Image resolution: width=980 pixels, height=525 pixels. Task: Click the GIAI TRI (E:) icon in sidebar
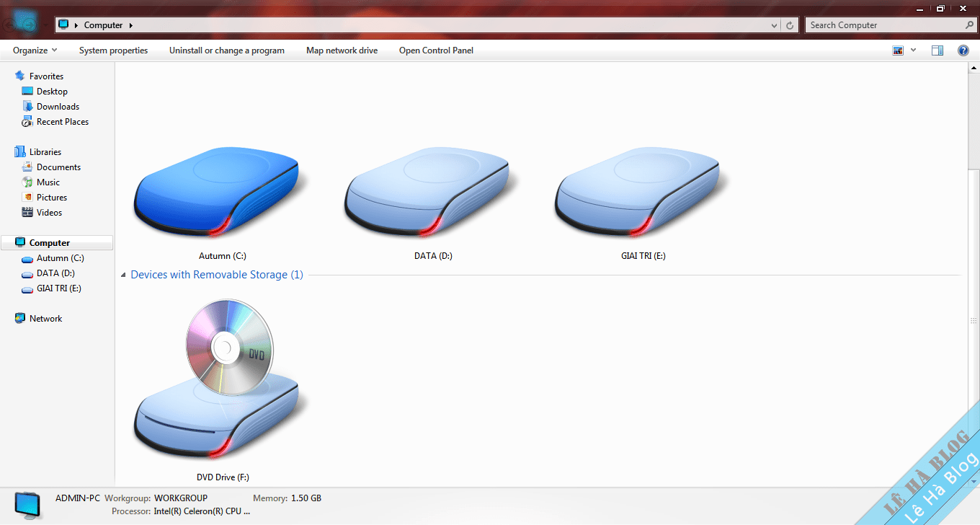click(27, 288)
